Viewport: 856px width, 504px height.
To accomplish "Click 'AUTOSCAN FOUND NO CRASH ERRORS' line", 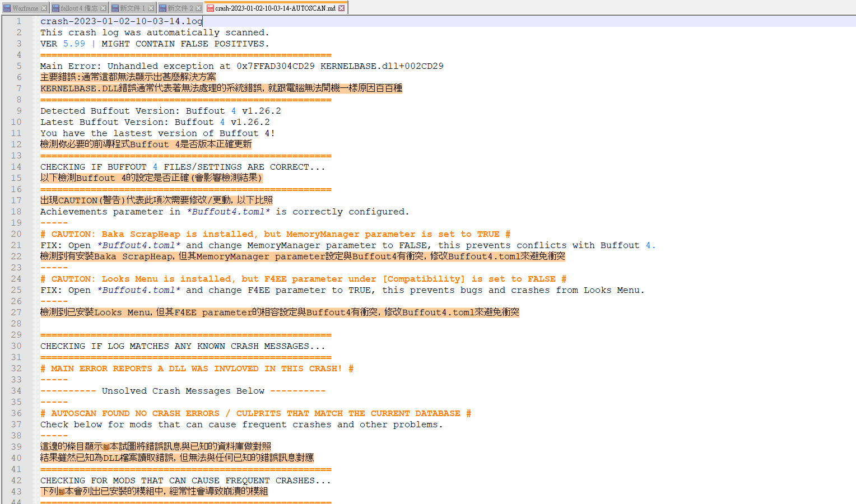I will point(255,413).
